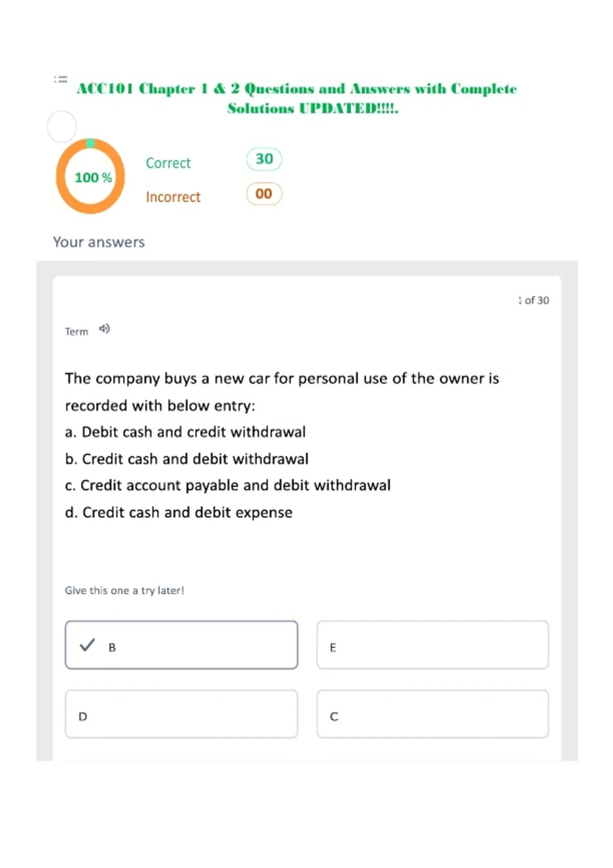Choose answer option D

[181, 714]
